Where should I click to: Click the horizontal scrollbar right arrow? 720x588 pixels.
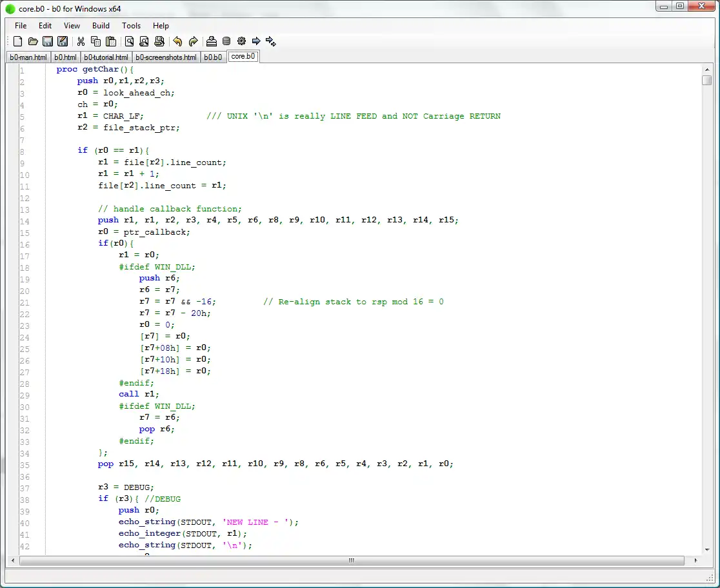tap(695, 560)
